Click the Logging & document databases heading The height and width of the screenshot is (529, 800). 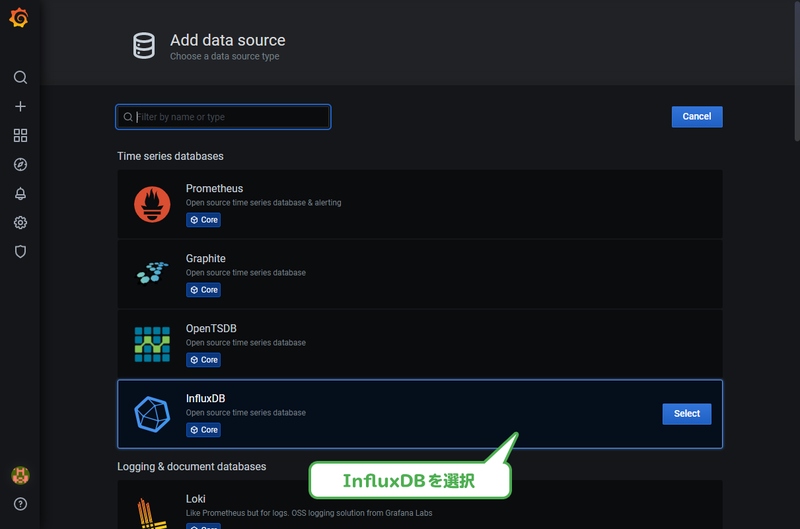pos(192,466)
